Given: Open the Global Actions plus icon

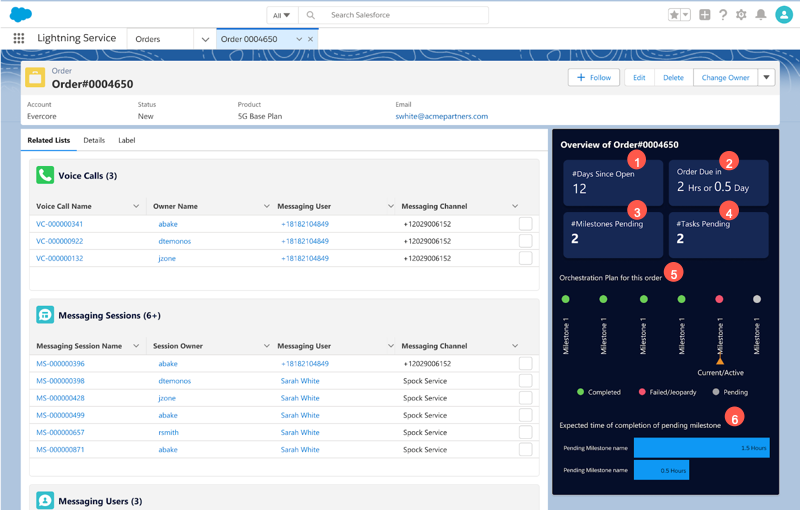Looking at the screenshot, I should pyautogui.click(x=705, y=15).
